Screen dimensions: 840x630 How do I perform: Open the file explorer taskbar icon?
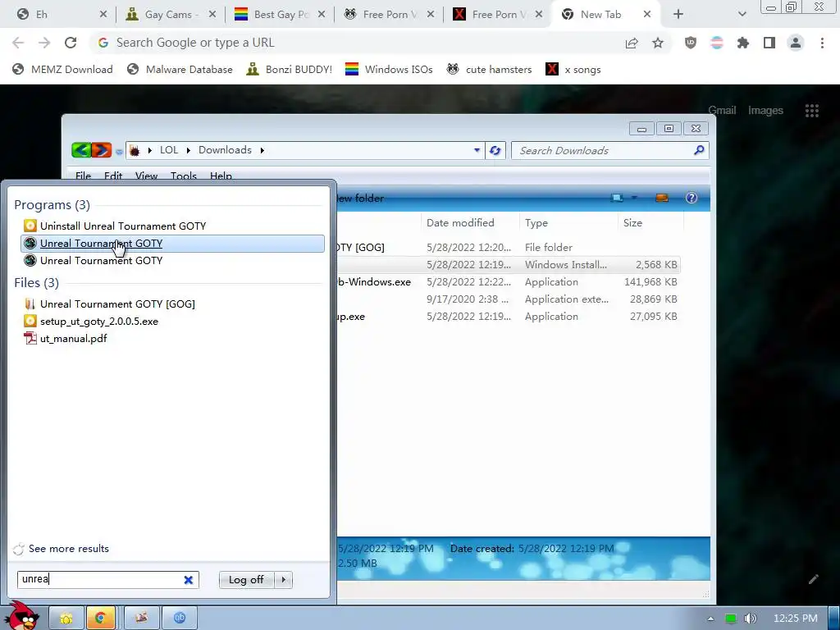66,619
